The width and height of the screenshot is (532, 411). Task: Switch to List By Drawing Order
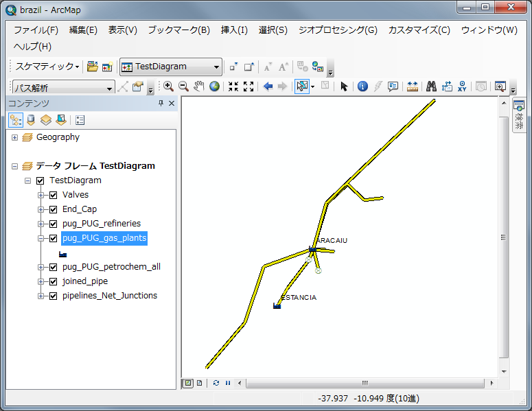[16, 120]
